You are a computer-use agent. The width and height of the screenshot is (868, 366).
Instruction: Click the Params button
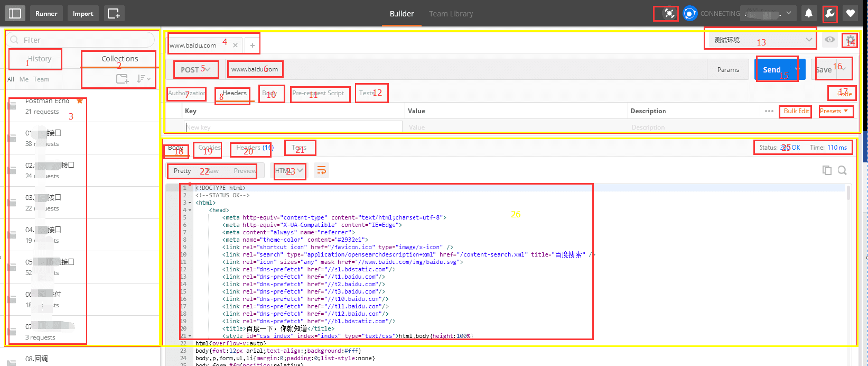coord(728,69)
